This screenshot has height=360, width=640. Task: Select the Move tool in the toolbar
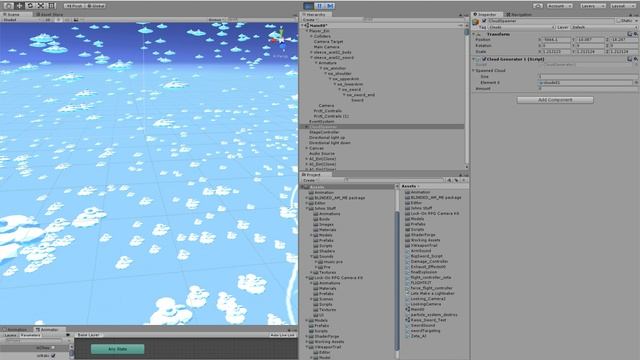pos(19,6)
